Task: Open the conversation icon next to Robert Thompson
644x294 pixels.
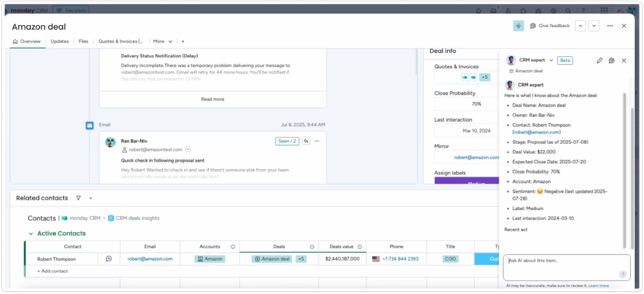Action: 109,259
